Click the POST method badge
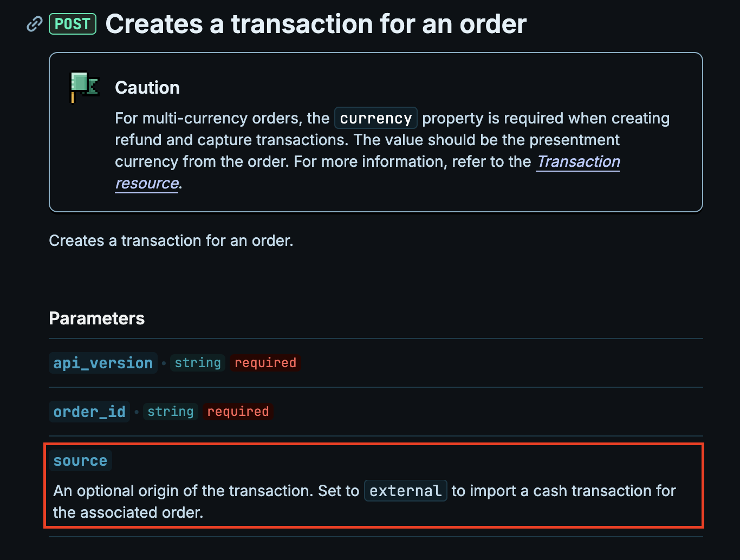Image resolution: width=740 pixels, height=560 pixels. 73,24
